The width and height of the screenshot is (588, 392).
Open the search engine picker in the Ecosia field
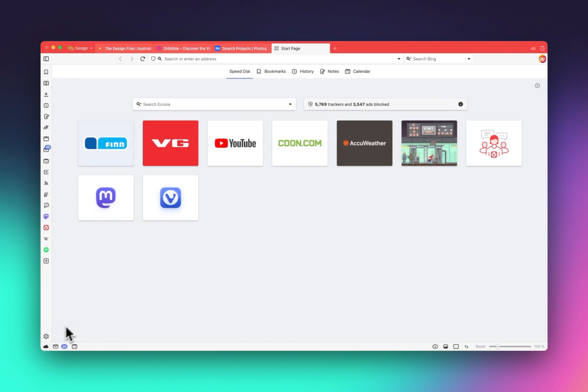click(x=139, y=104)
